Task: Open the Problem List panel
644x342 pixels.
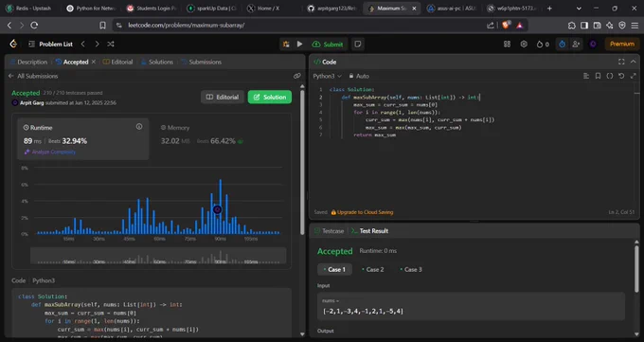Action: [x=50, y=44]
